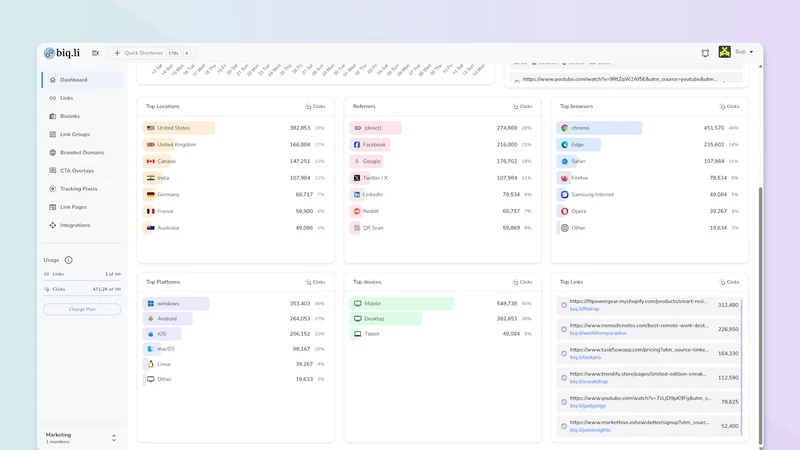
Task: Click the Desktop bar in Top devices
Action: [386, 319]
